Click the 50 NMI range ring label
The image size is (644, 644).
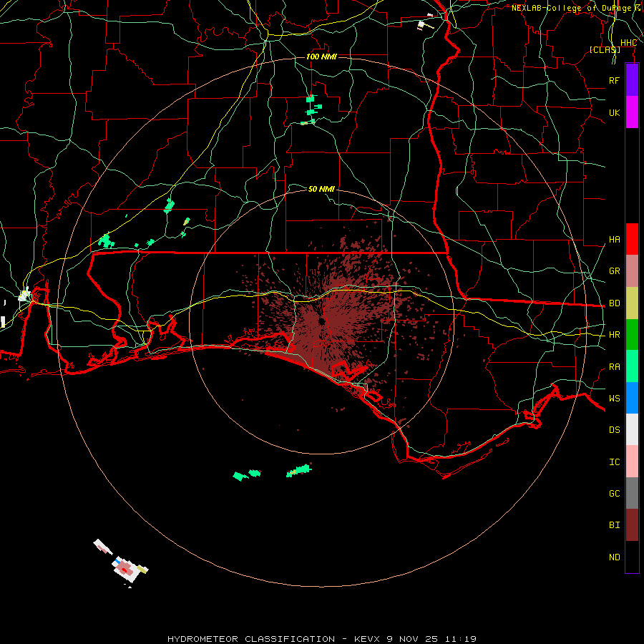(x=321, y=189)
